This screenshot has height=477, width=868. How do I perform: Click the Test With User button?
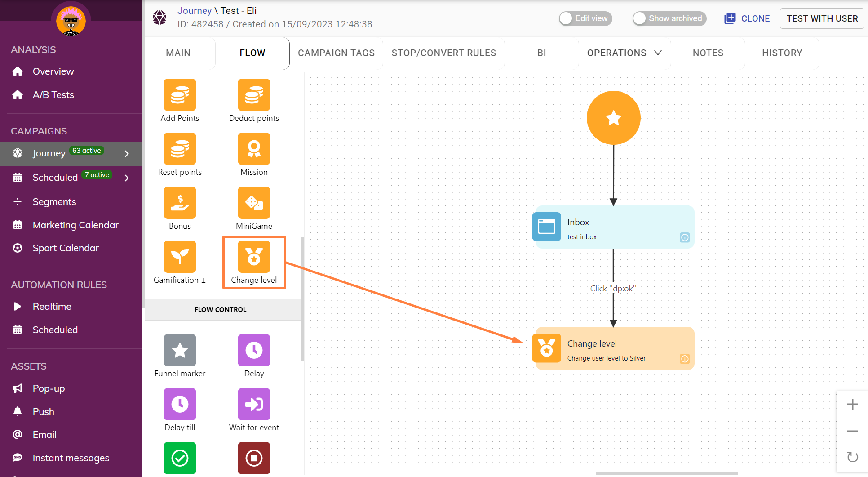click(x=822, y=18)
